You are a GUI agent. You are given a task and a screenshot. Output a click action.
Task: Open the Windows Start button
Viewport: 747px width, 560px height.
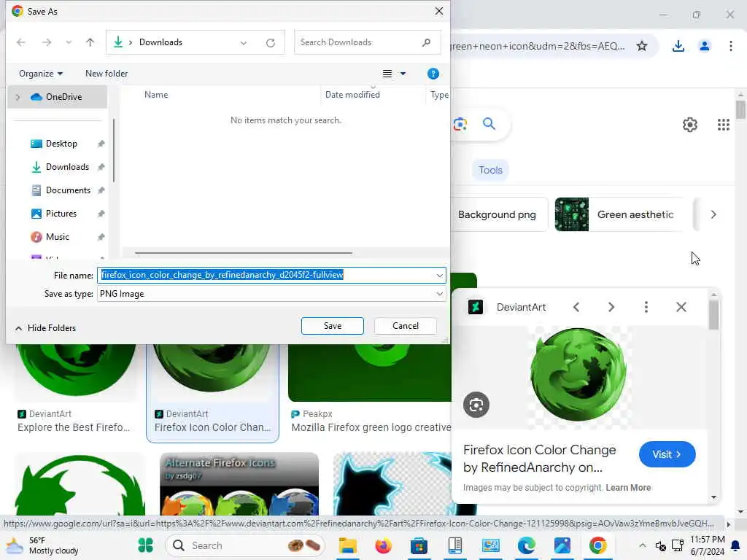point(145,545)
